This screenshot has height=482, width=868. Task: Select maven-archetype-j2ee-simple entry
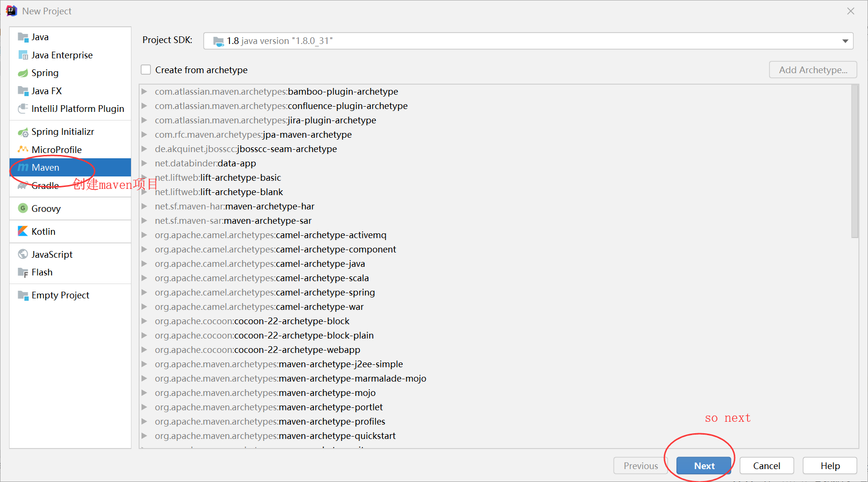495,364
